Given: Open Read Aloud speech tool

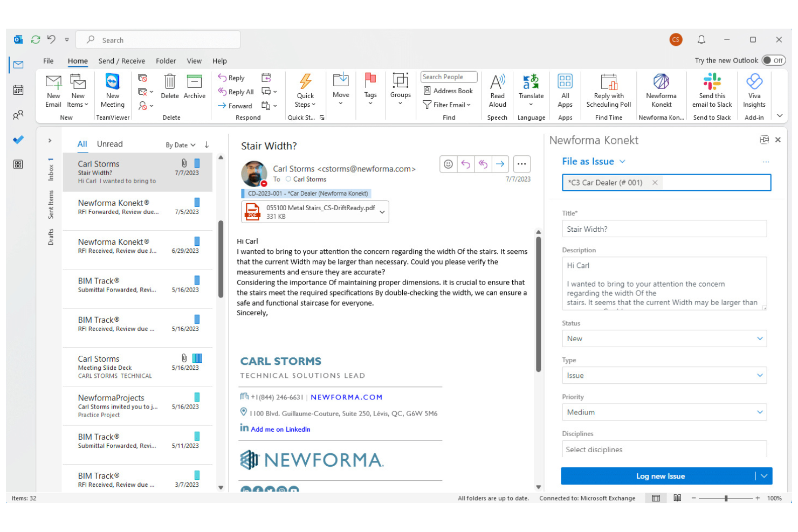Looking at the screenshot, I should coord(498,91).
